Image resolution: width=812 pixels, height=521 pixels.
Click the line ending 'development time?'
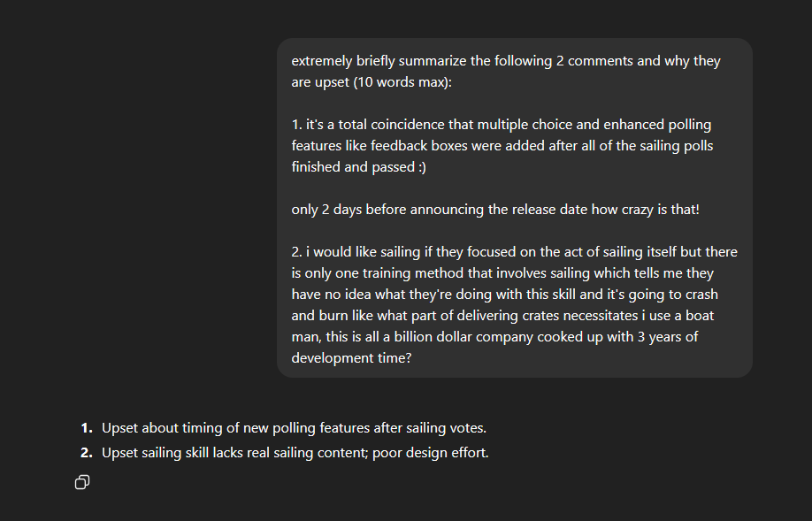(352, 358)
